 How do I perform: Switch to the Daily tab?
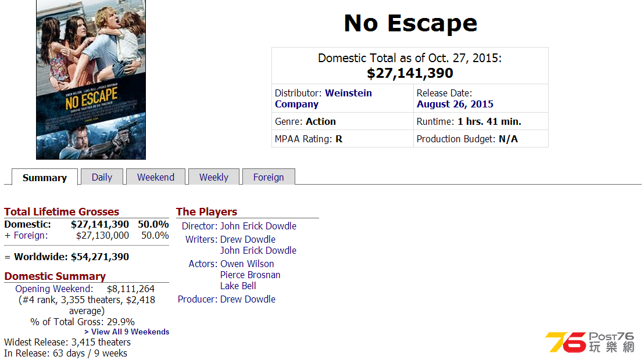click(102, 177)
